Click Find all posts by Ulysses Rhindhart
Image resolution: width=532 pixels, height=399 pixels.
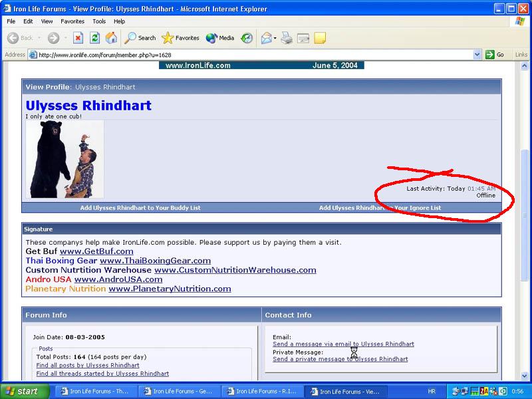88,365
